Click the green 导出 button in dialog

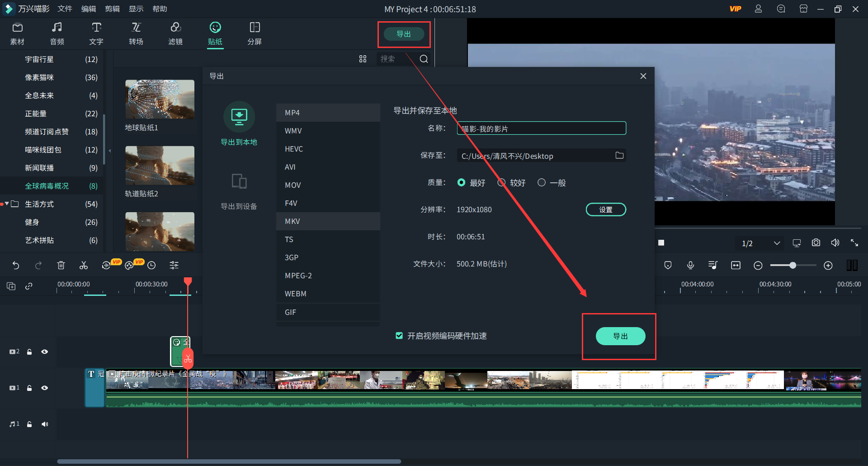click(620, 336)
